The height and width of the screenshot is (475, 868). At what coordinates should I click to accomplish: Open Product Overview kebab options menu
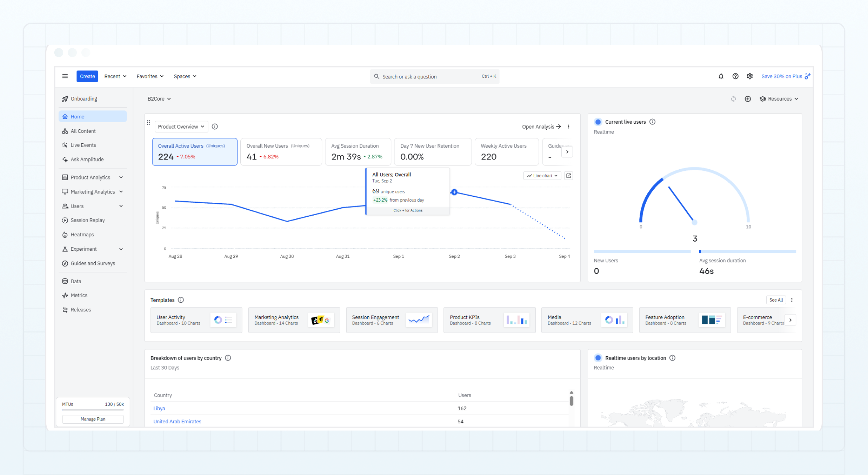click(568, 127)
